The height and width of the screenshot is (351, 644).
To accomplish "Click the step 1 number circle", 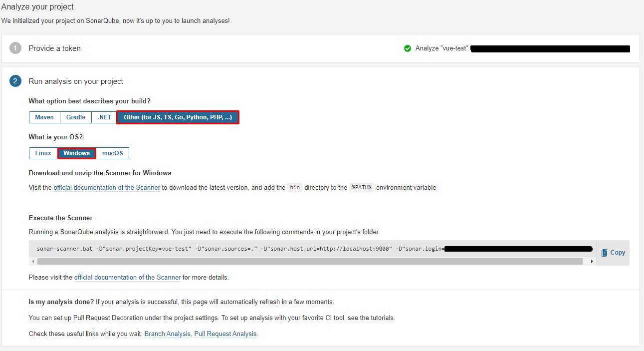I will (15, 48).
